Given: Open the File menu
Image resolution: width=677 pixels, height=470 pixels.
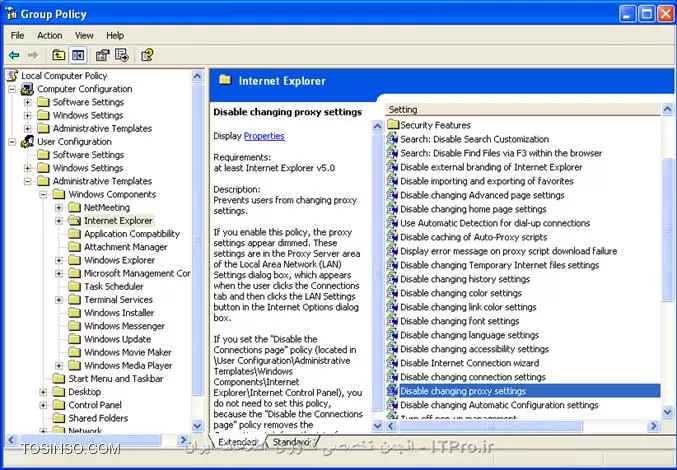Looking at the screenshot, I should (x=17, y=35).
